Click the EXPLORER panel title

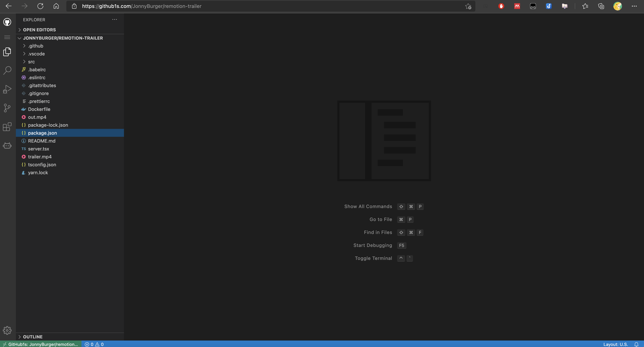click(x=34, y=20)
